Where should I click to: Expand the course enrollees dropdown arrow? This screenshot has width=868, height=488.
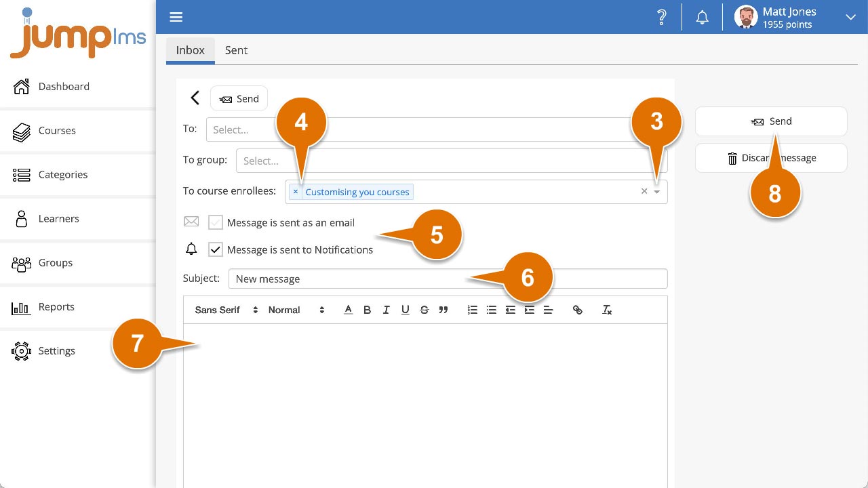point(656,192)
